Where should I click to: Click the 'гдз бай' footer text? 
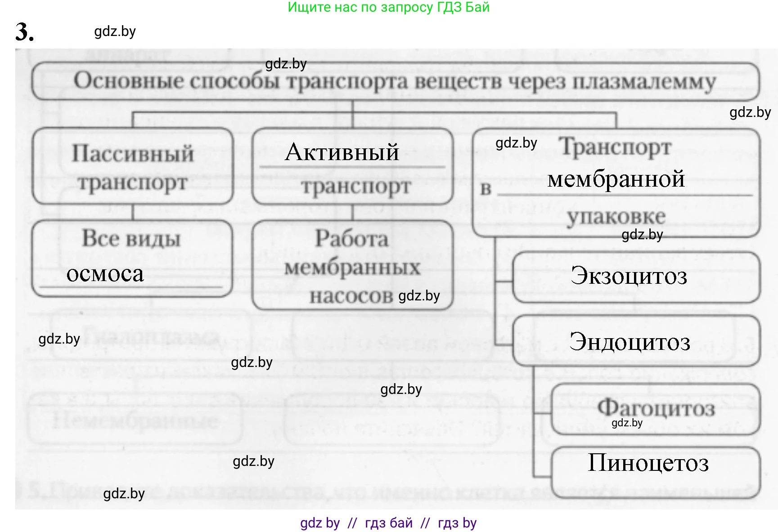pos(388,523)
